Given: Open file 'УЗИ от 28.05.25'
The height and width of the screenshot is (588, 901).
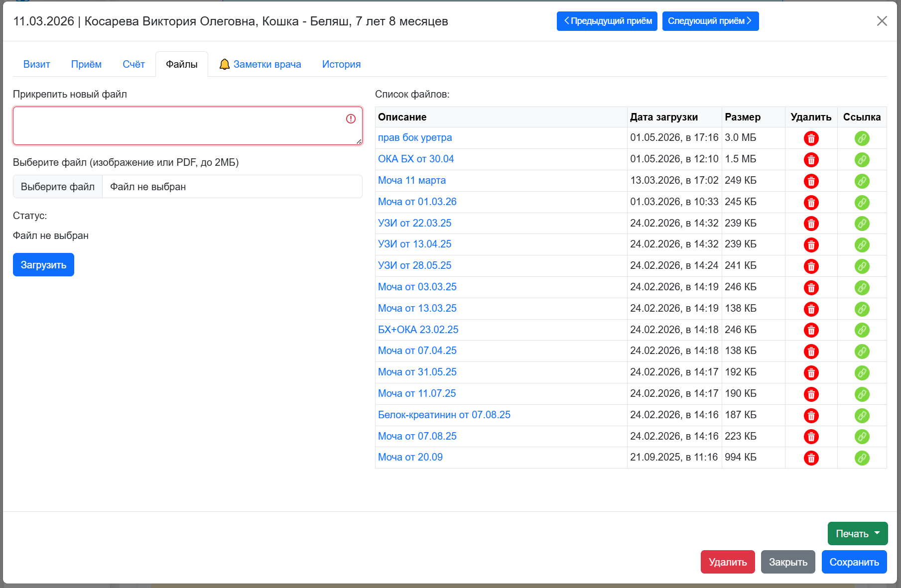Looking at the screenshot, I should tap(414, 265).
